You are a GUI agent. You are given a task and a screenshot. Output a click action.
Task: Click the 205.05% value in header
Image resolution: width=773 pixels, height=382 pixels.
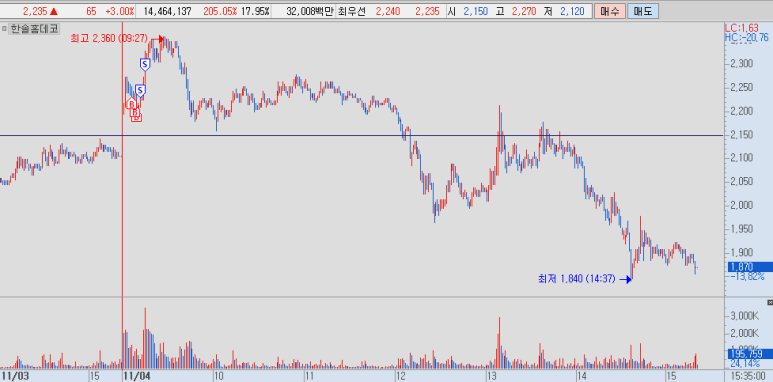220,11
